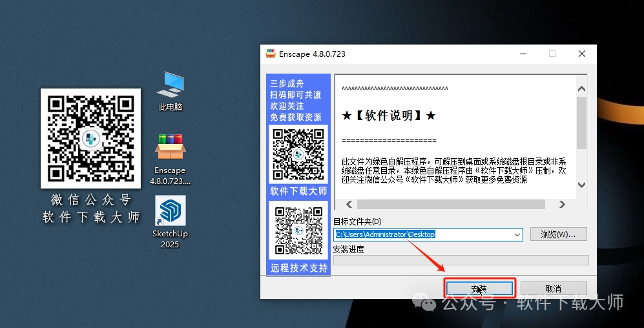
Task: Click the large WeChat QR code on the desktop
Action: click(91, 138)
